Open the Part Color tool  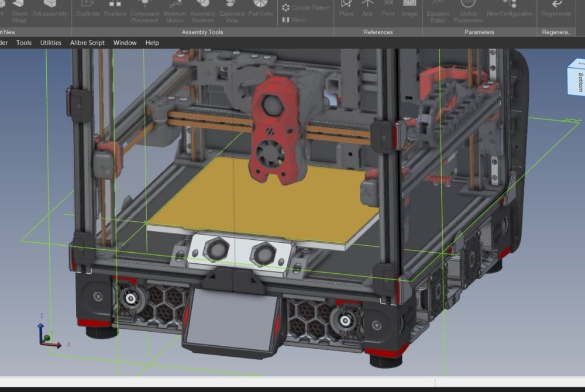tap(260, 9)
